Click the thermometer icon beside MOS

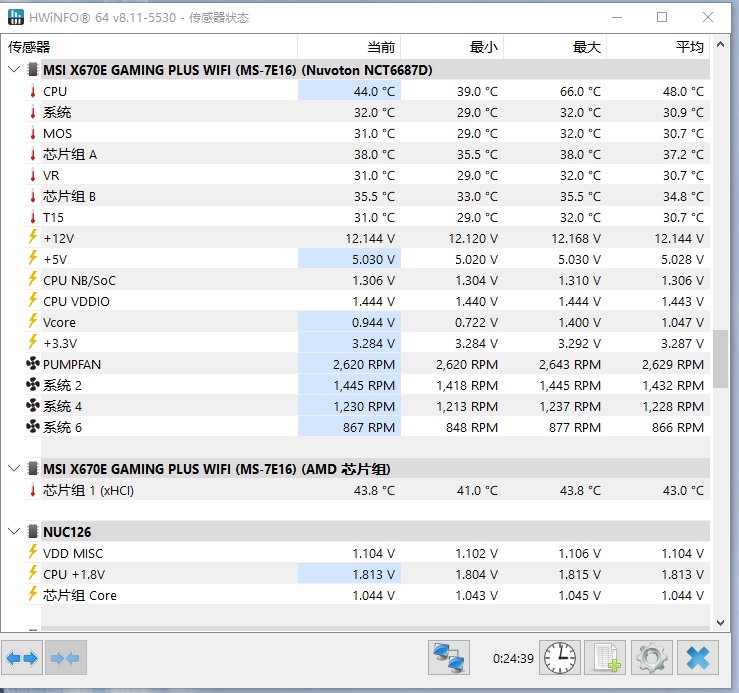[x=33, y=133]
